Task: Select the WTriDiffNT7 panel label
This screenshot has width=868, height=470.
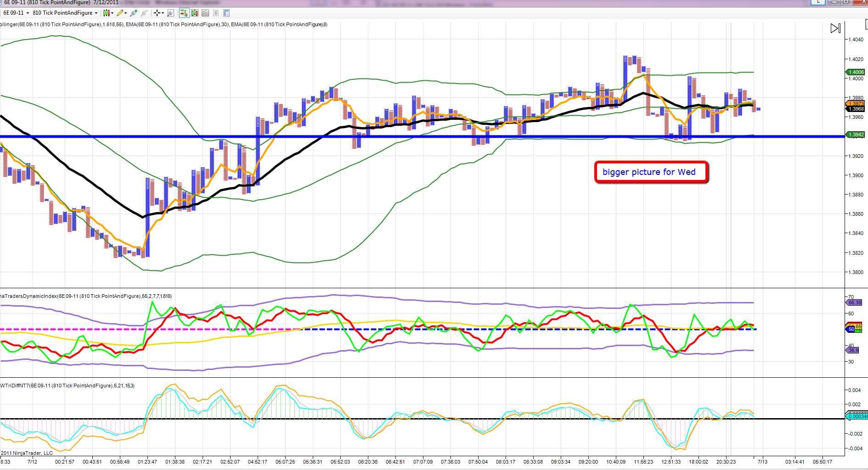Action: pyautogui.click(x=68, y=386)
